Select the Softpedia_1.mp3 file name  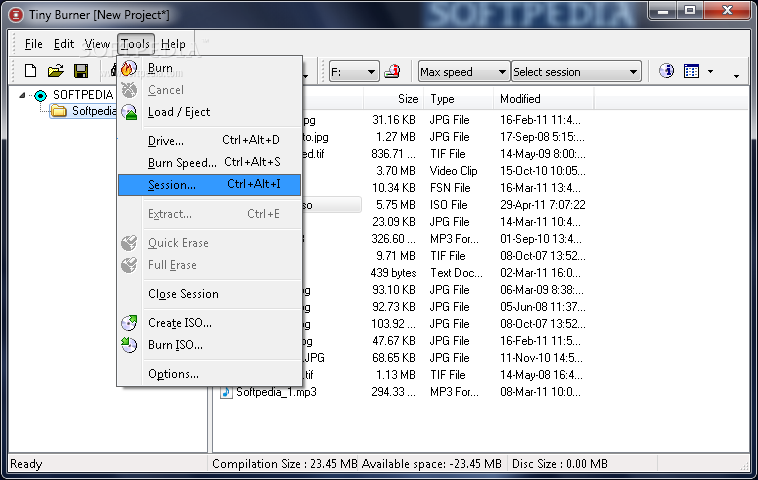[276, 392]
